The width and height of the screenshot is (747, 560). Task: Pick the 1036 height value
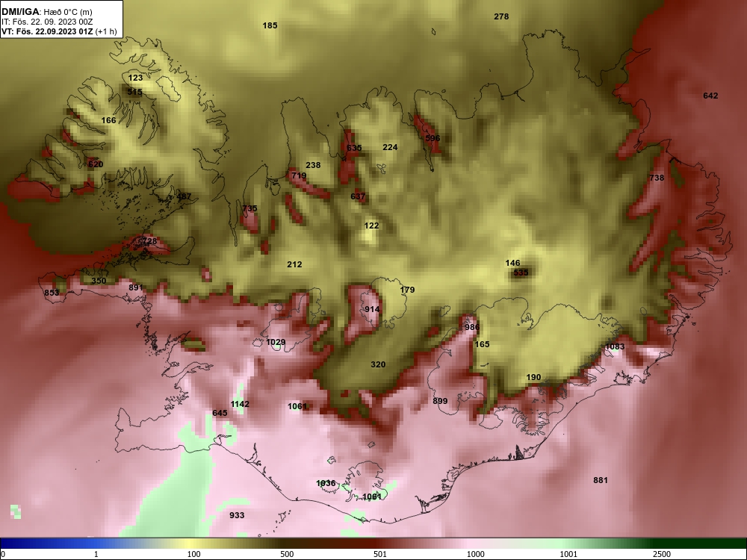click(x=326, y=484)
